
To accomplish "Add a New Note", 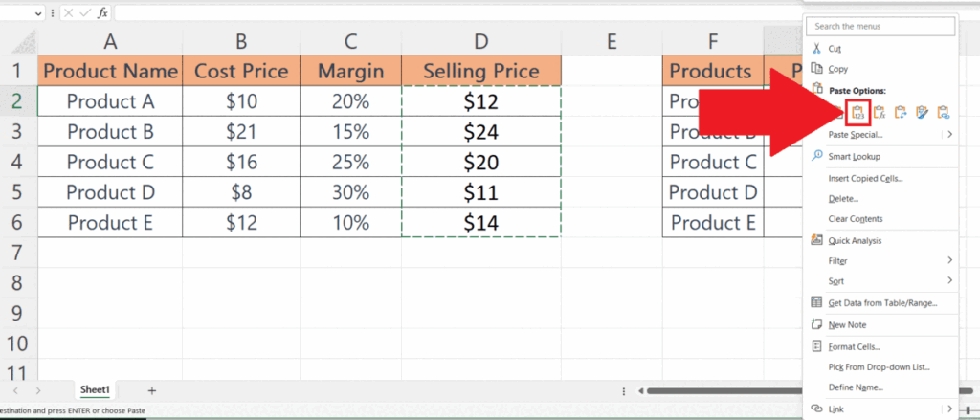I will [880, 325].
